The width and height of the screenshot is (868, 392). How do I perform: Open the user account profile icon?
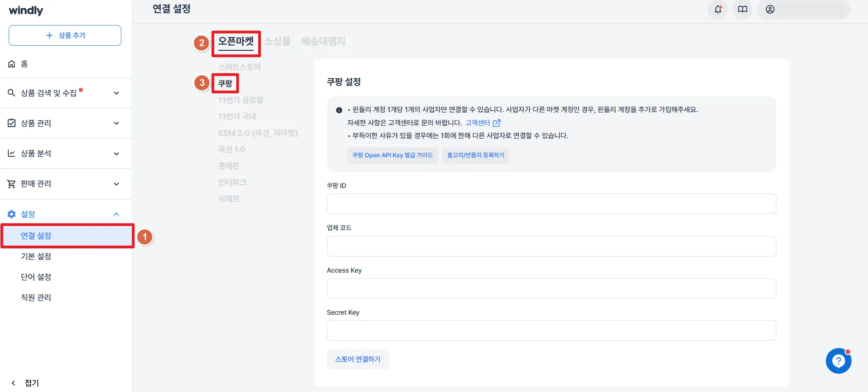pos(770,9)
